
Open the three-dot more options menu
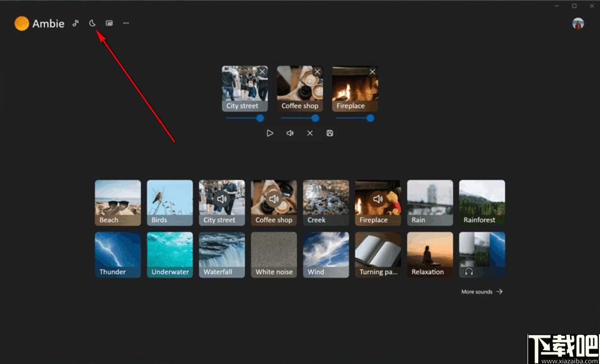tap(126, 23)
